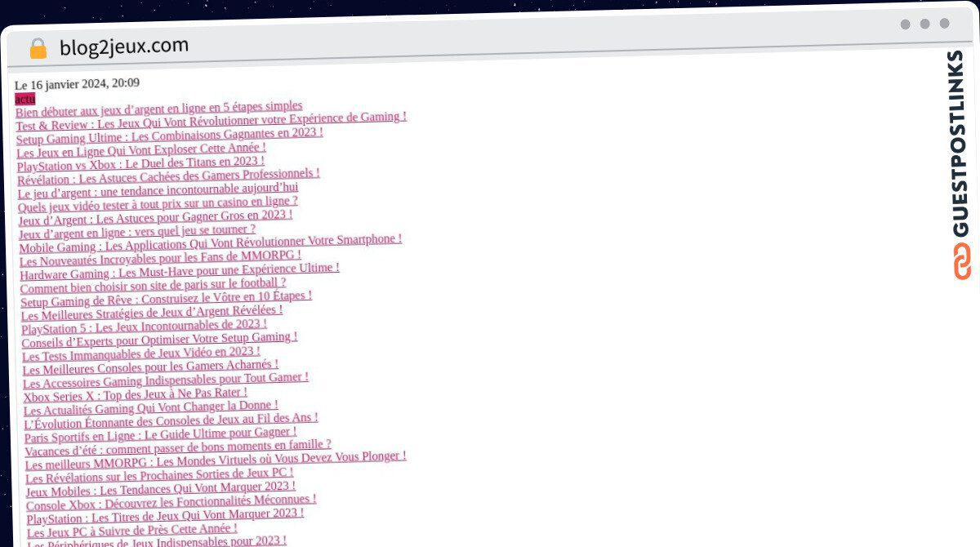Open 'PlayStation 5 : Les Jeux Incontournables' link

coord(145,327)
